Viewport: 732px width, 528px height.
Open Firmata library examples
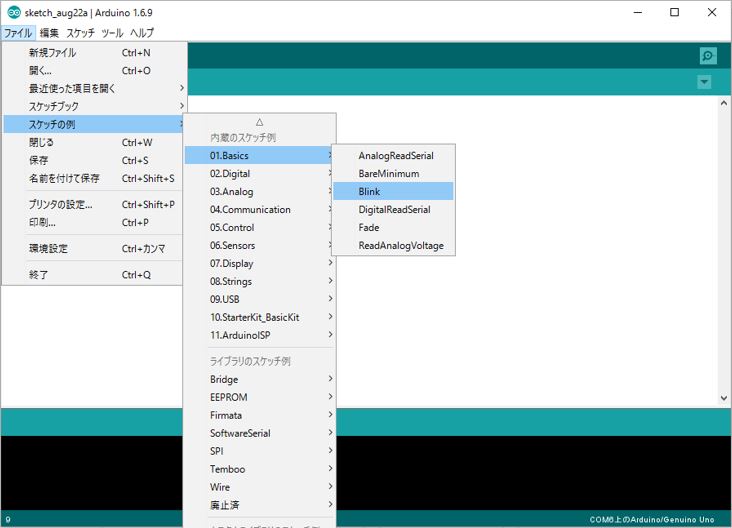pos(260,415)
